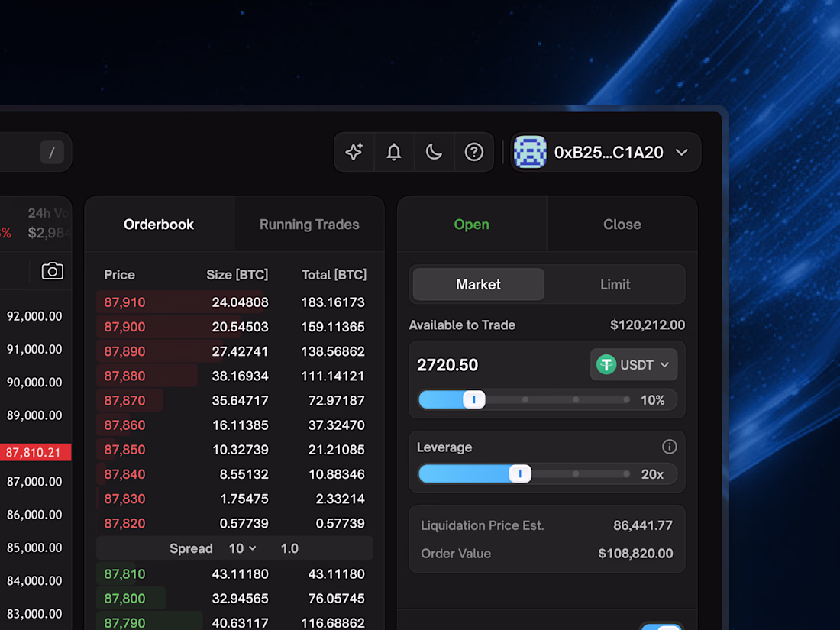The image size is (840, 630).
Task: Click total value 183.16173
Action: pyautogui.click(x=333, y=302)
